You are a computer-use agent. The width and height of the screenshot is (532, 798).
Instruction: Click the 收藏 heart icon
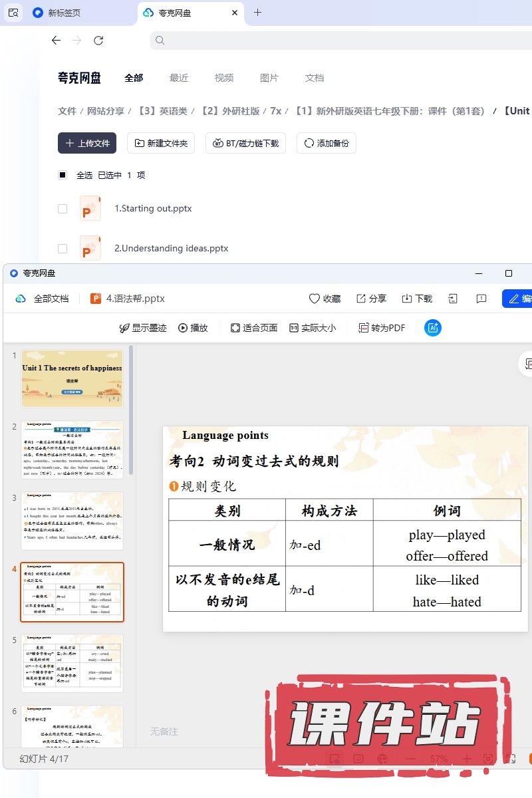[x=315, y=299]
